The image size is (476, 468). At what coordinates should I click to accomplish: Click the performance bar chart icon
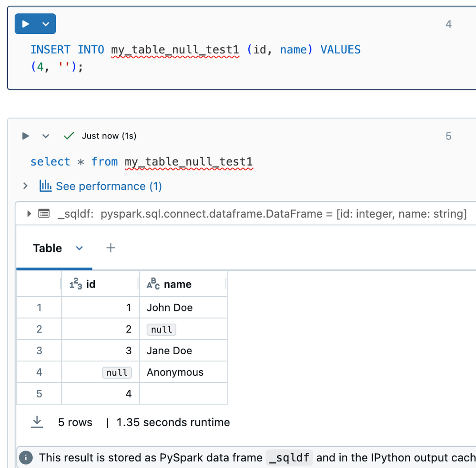coord(45,186)
